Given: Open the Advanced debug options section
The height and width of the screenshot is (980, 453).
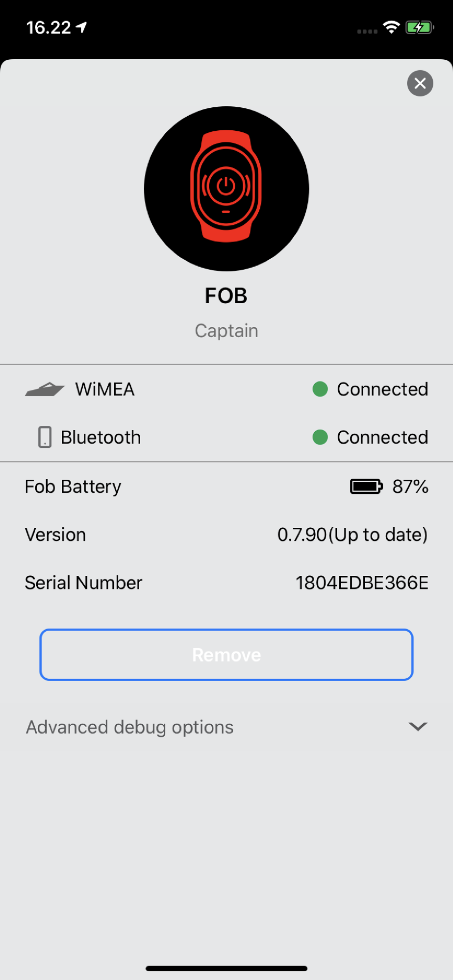Looking at the screenshot, I should (x=226, y=727).
